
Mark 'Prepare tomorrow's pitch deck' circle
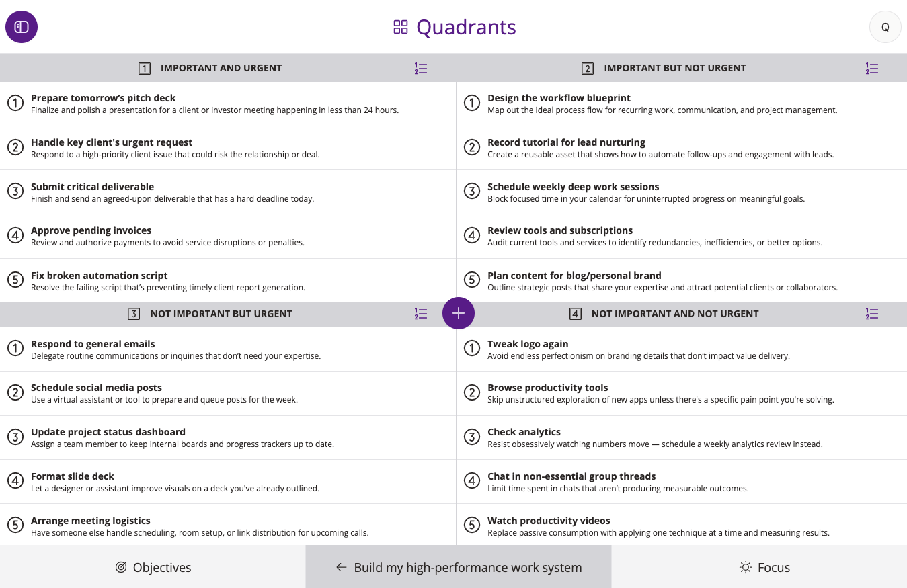(15, 103)
